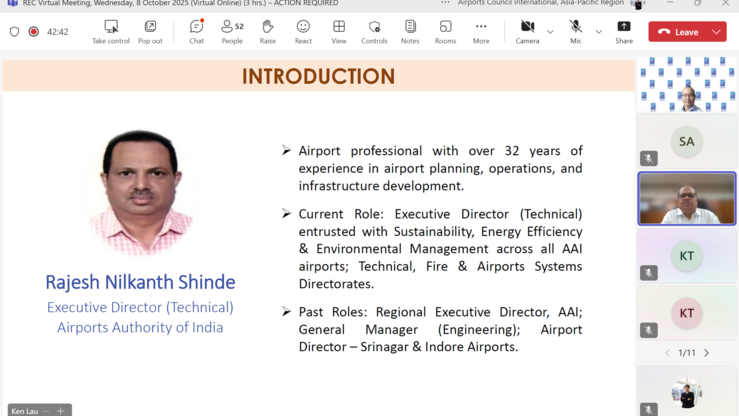Open the React emoji picker
The height and width of the screenshot is (416, 739).
tap(303, 31)
